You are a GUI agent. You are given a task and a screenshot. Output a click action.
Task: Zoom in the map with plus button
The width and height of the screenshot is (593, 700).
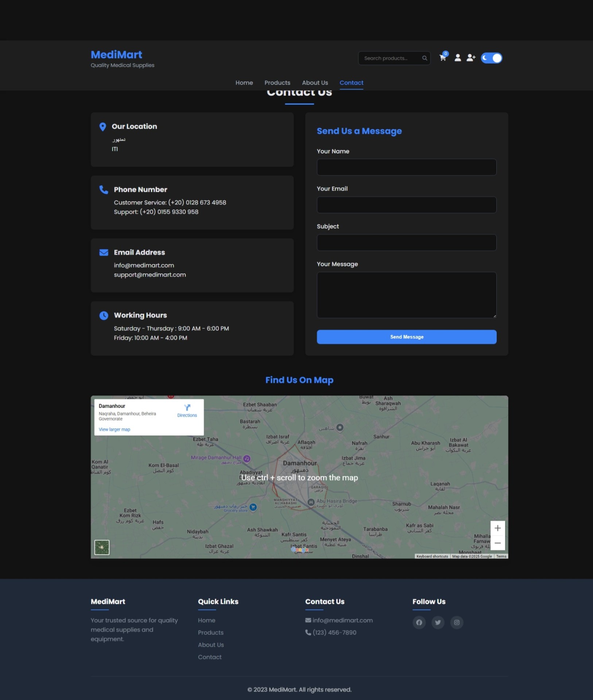pyautogui.click(x=497, y=528)
